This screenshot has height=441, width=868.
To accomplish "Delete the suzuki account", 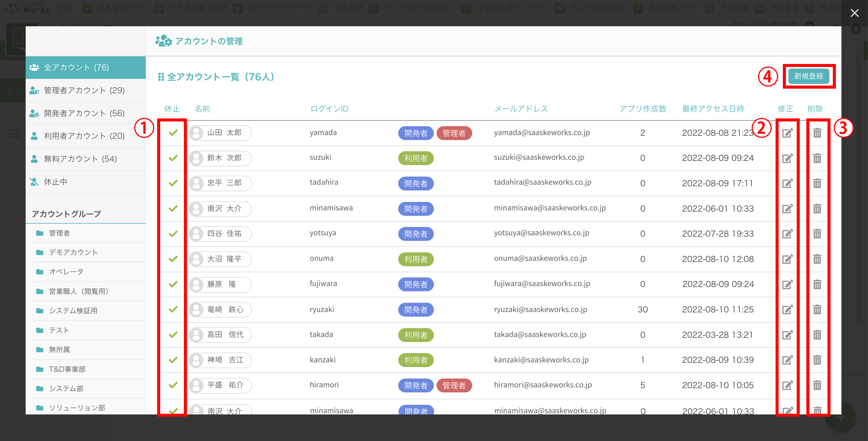I will (x=817, y=158).
